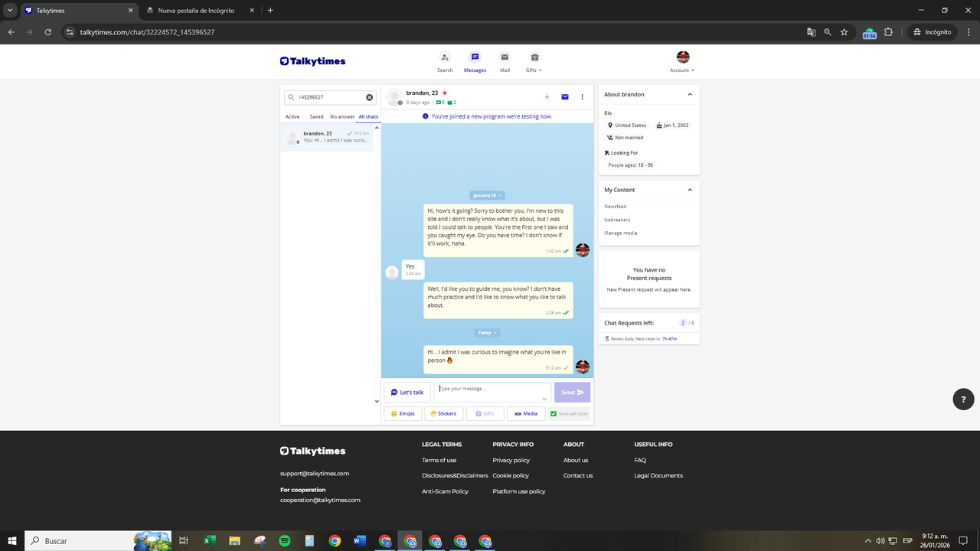Switch to the All chats tab
This screenshot has width=980, height=551.
tap(368, 117)
